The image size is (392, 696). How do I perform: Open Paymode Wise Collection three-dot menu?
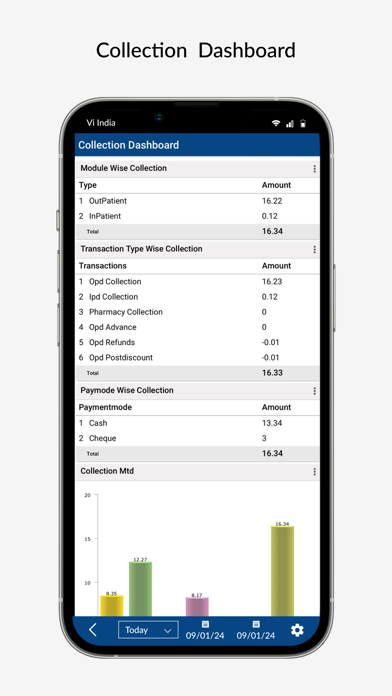314,391
